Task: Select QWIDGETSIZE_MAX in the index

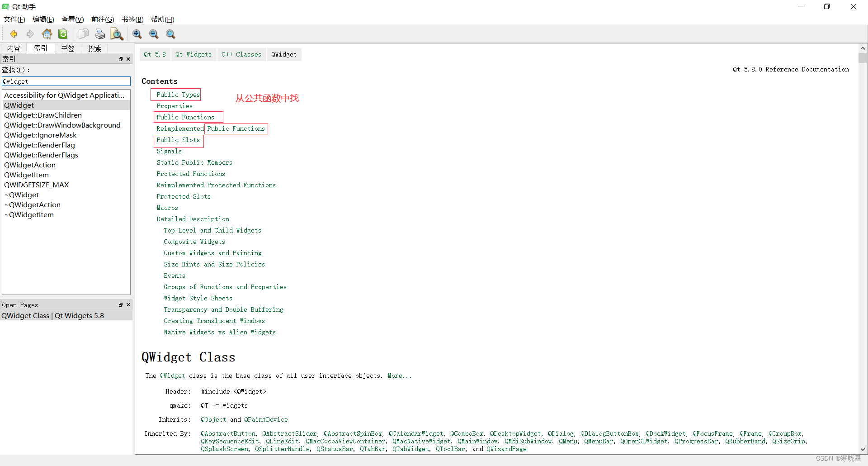Action: pyautogui.click(x=66, y=185)
